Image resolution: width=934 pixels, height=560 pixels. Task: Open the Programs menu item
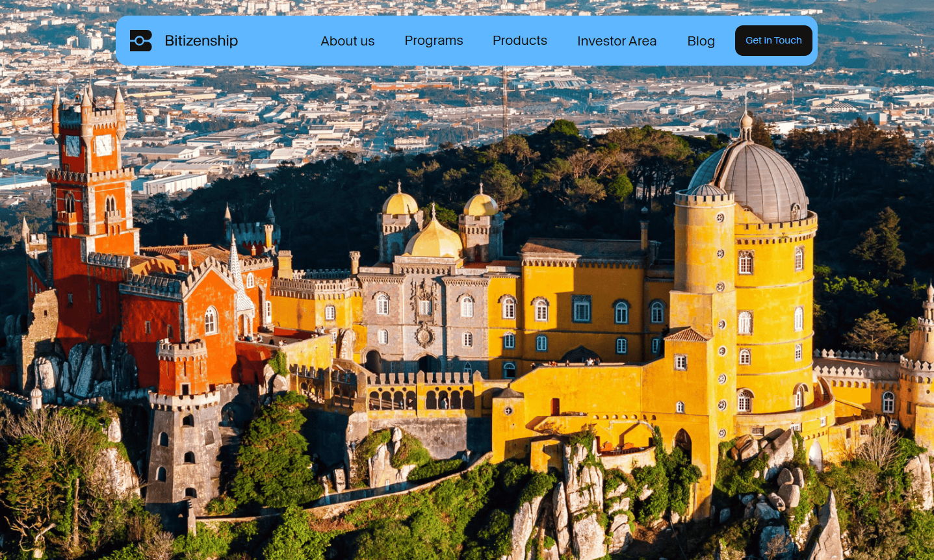click(x=434, y=40)
